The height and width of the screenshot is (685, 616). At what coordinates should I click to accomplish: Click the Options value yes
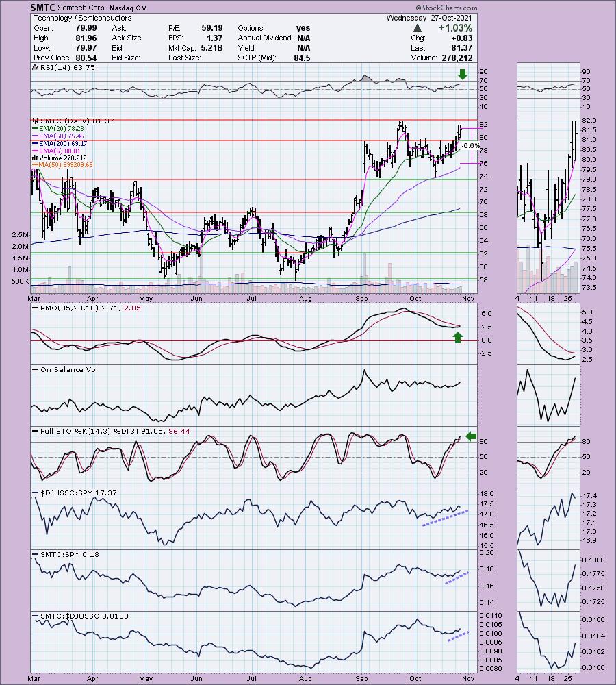tap(303, 28)
